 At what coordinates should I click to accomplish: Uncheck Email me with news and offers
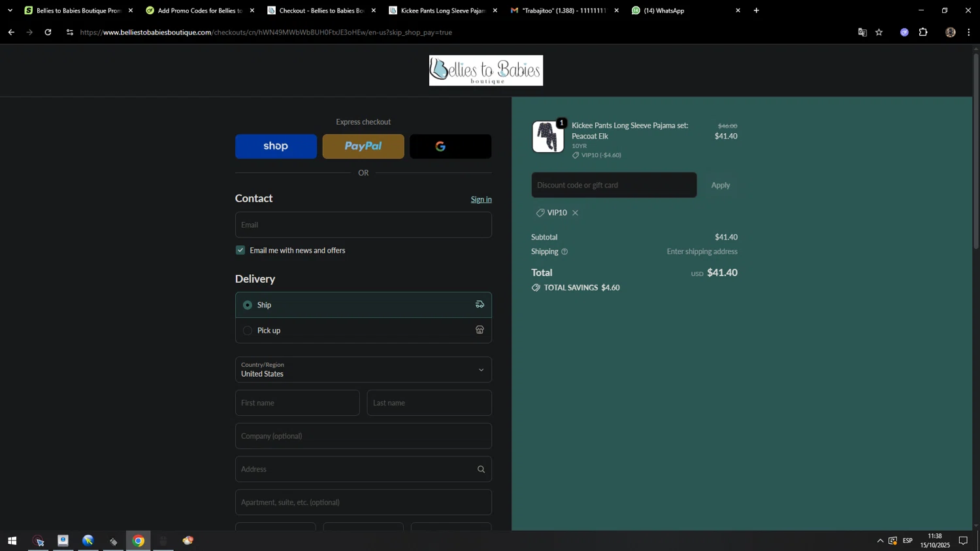pyautogui.click(x=240, y=250)
